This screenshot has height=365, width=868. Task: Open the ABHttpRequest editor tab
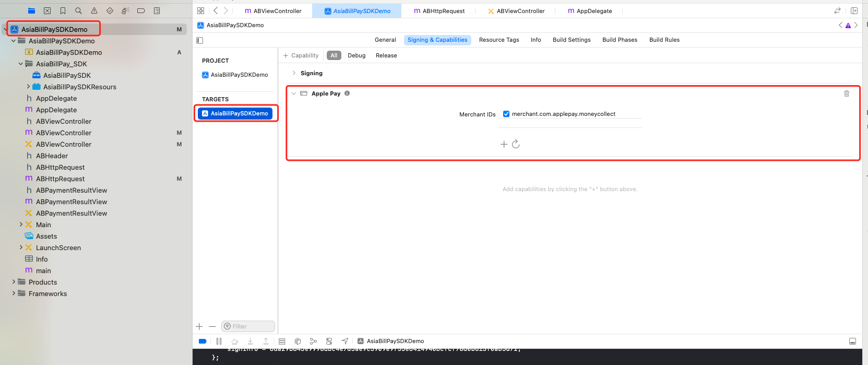pos(439,11)
